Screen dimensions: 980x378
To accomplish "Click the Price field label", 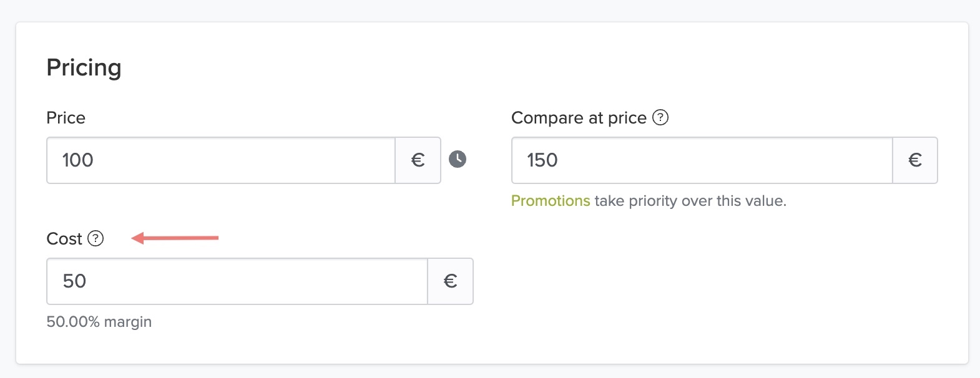I will tap(66, 118).
